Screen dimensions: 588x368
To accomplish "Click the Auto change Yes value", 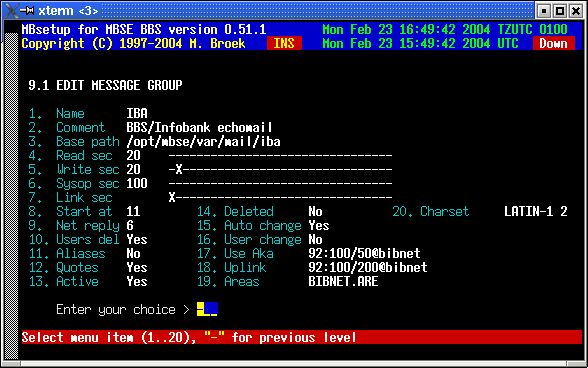I will [319, 226].
